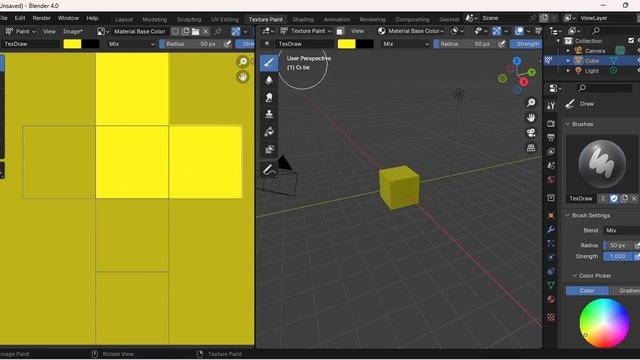640x360 pixels.
Task: Open the View Layer properties tab
Action: click(x=551, y=151)
